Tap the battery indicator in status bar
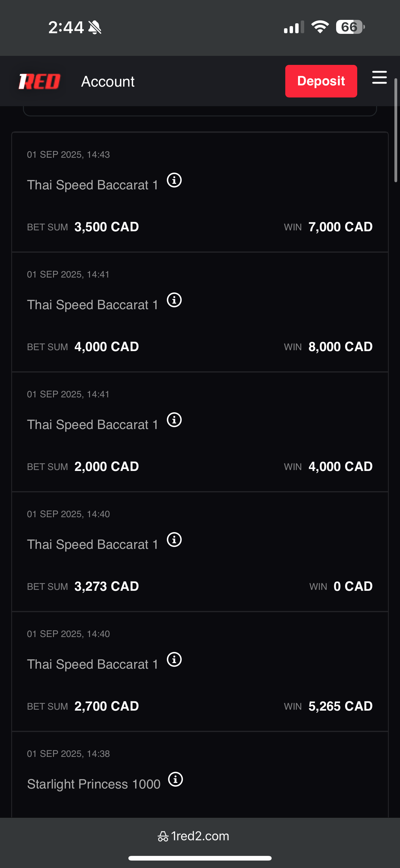The width and height of the screenshot is (400, 868). tap(350, 27)
